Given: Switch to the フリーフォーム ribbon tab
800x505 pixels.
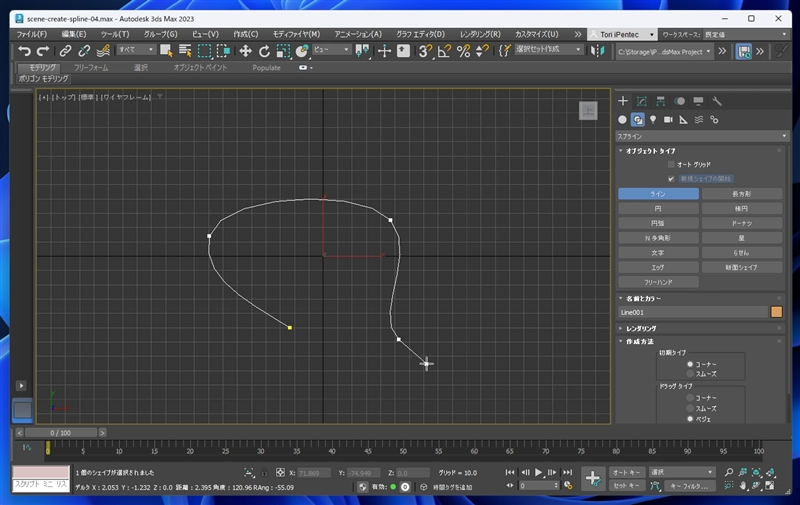Looking at the screenshot, I should pos(91,67).
